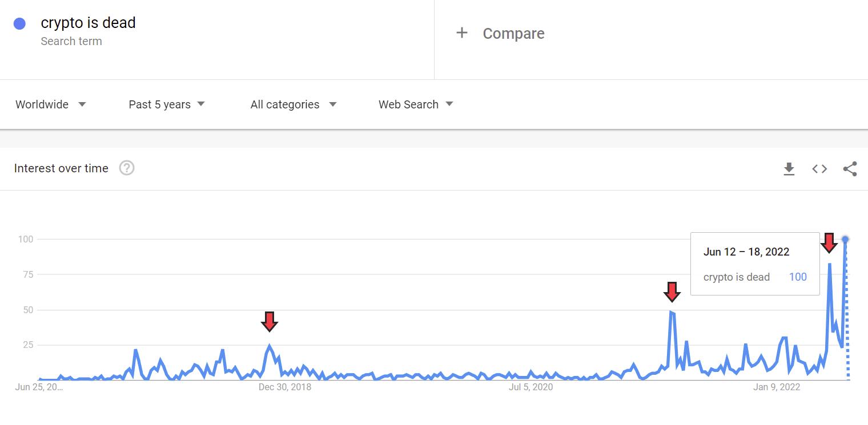This screenshot has height=425, width=868.
Task: Click the data point at peak 100
Action: coord(845,239)
